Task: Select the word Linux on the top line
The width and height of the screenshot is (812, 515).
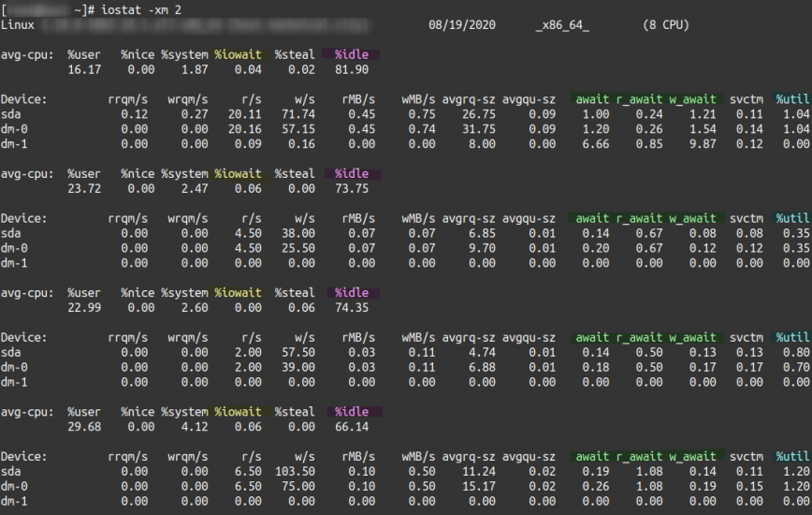Action: pyautogui.click(x=19, y=25)
